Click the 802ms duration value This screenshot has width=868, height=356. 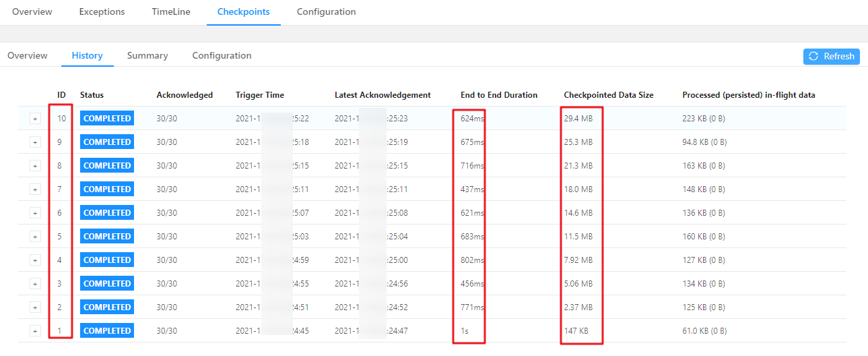tap(472, 260)
